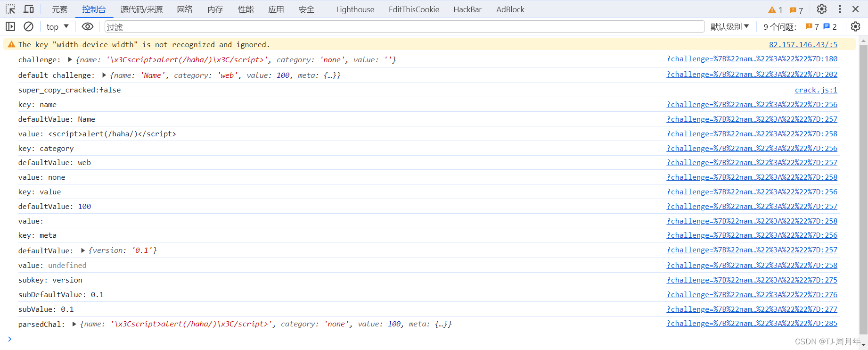Switch to the 元素 tab
The image size is (868, 350).
(x=60, y=9)
